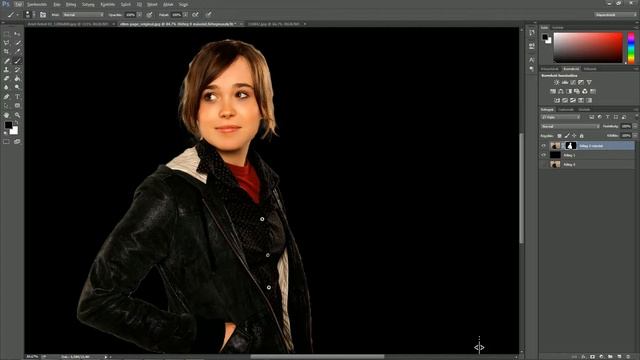Switch to the Swatches tab beside Color
The width and height of the screenshot is (640, 360).
point(558,28)
